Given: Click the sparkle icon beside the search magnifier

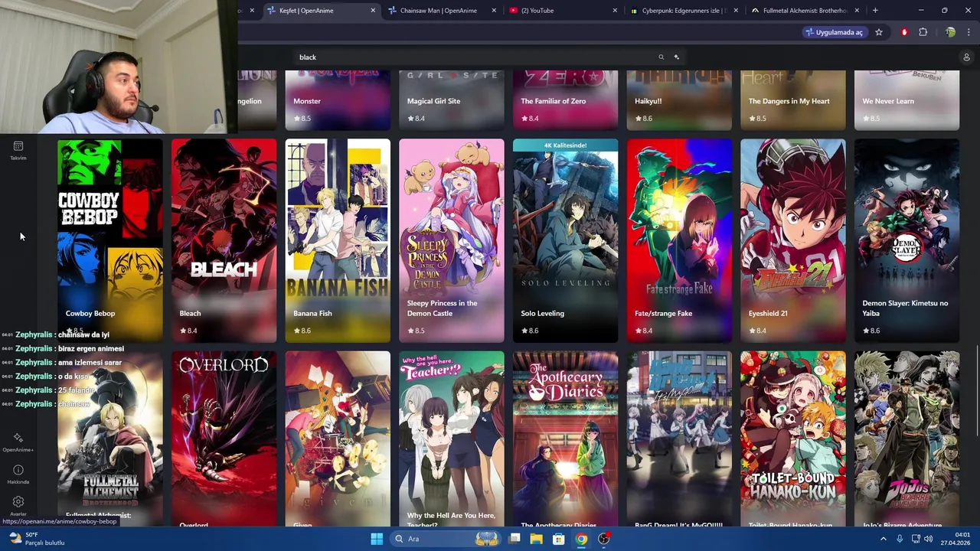Looking at the screenshot, I should (x=677, y=57).
